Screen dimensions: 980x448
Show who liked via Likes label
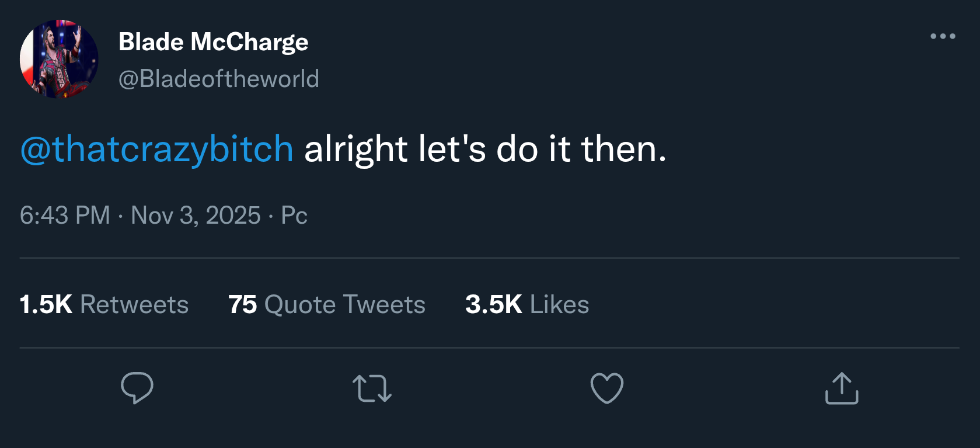pos(559,304)
